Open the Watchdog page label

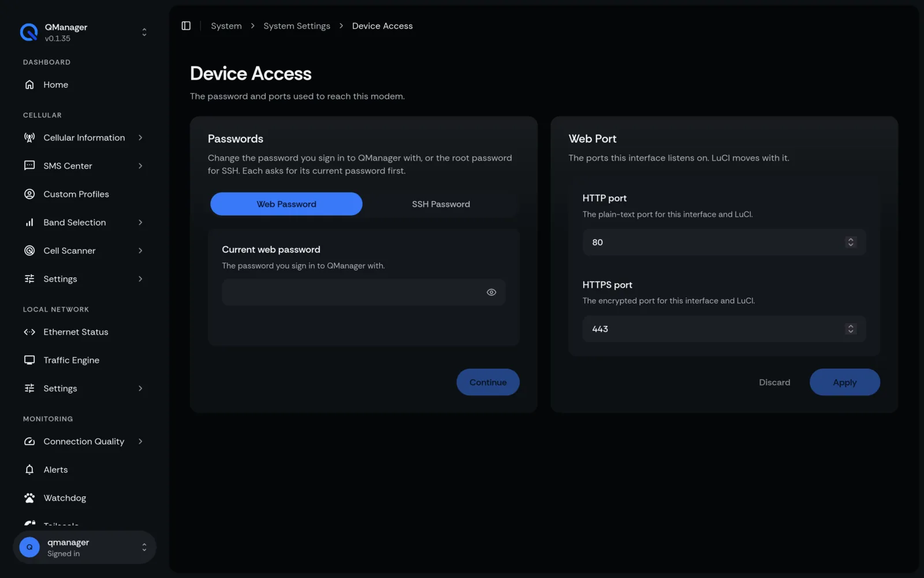[65, 498]
